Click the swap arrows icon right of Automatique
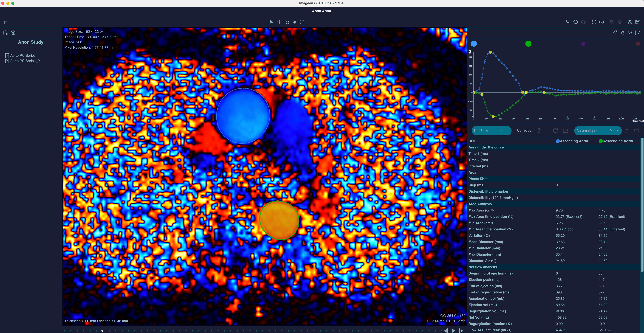644x333 pixels. click(636, 131)
